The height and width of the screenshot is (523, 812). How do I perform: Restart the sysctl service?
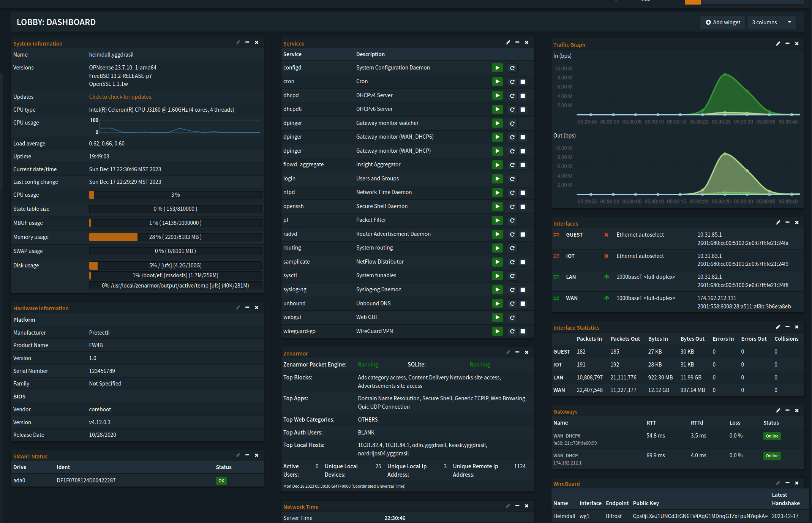[x=512, y=276]
